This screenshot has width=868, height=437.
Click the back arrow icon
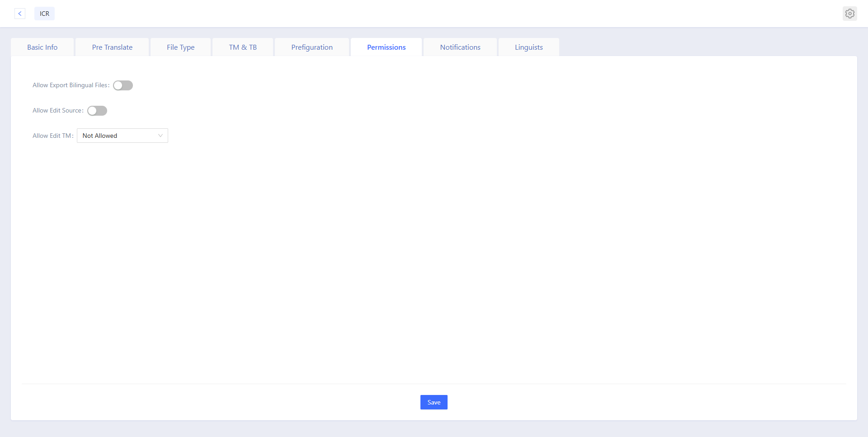20,14
